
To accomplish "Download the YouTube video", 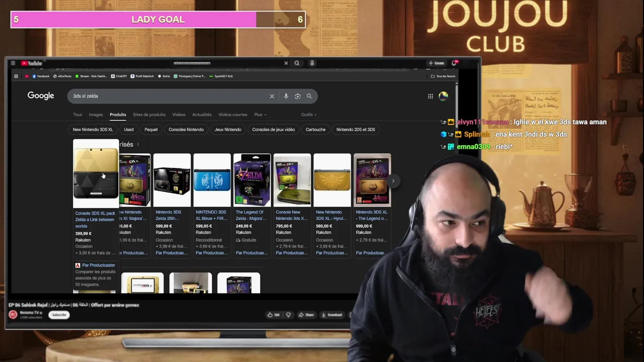I will point(332,315).
